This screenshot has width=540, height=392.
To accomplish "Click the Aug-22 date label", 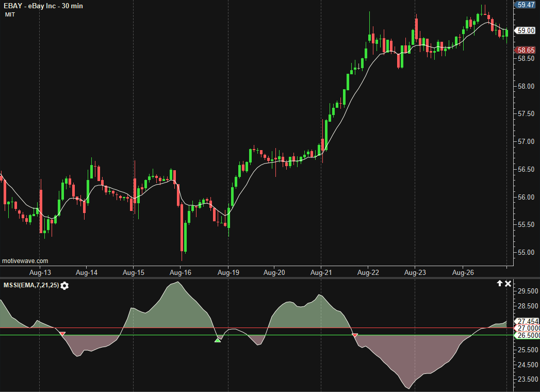I will click(368, 272).
